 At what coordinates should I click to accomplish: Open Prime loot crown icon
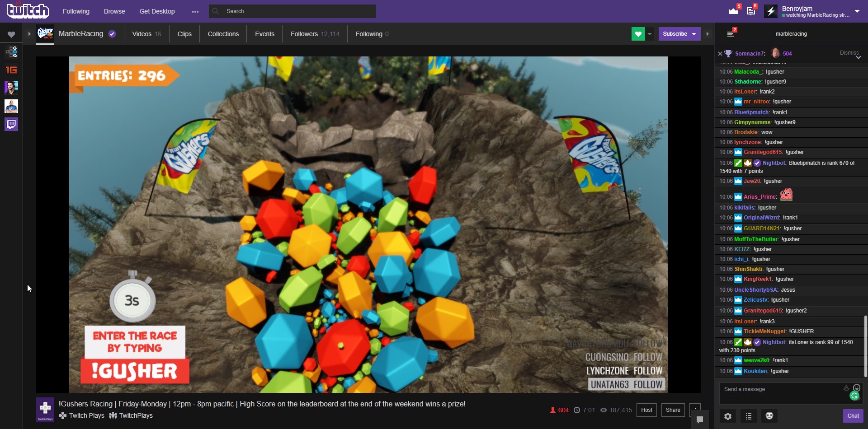(733, 11)
